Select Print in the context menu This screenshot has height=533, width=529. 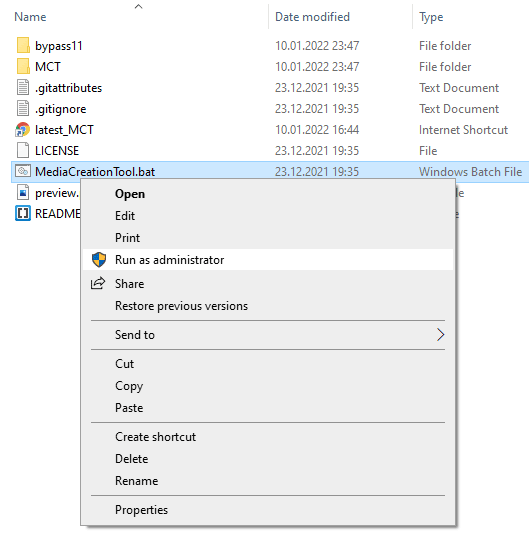click(127, 238)
